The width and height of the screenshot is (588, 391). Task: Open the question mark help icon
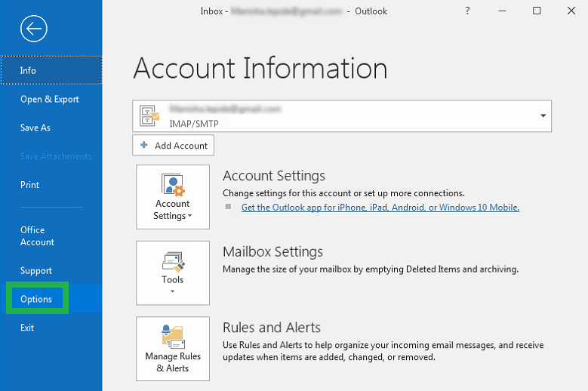467,11
